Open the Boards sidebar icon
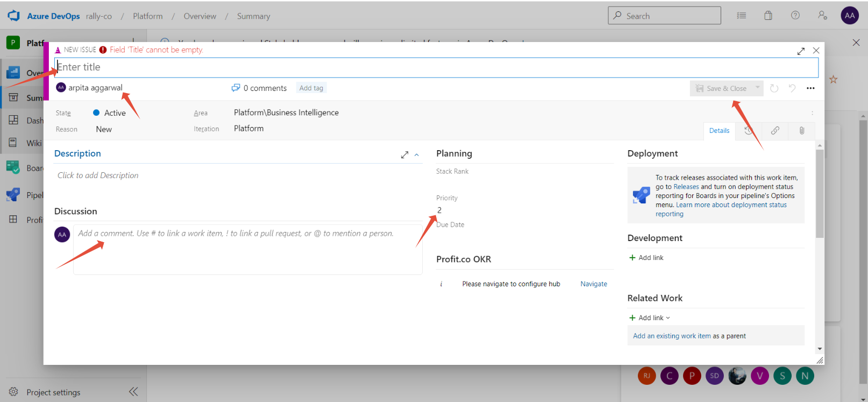This screenshot has width=868, height=402. click(13, 167)
